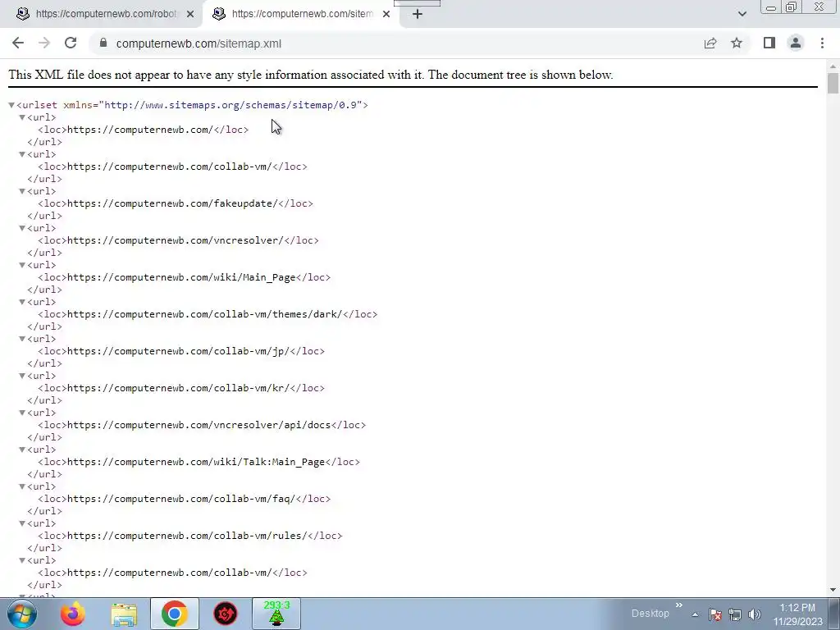
Task: Open Chrome three-dot menu
Action: [822, 43]
